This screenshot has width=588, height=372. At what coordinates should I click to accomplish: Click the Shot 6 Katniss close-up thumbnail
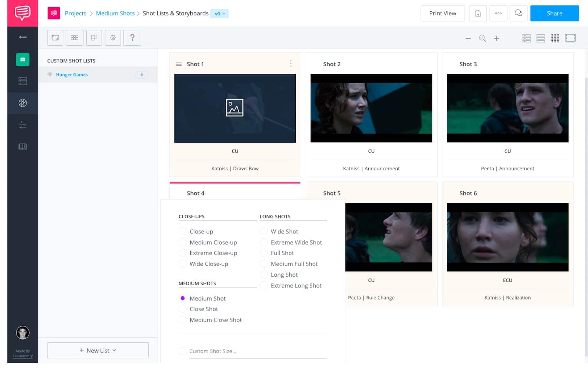508,237
